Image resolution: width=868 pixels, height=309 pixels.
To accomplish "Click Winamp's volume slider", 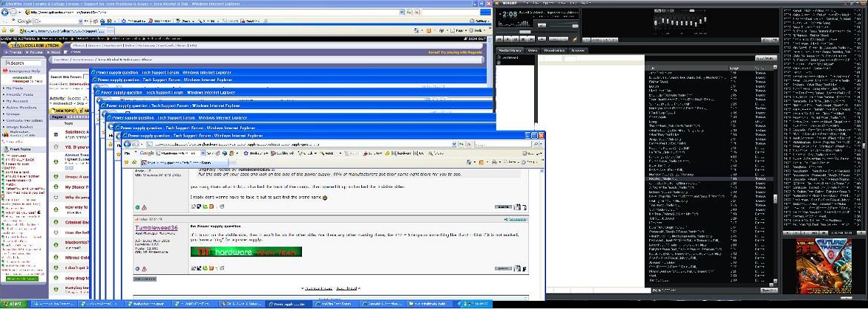I will click(x=564, y=26).
